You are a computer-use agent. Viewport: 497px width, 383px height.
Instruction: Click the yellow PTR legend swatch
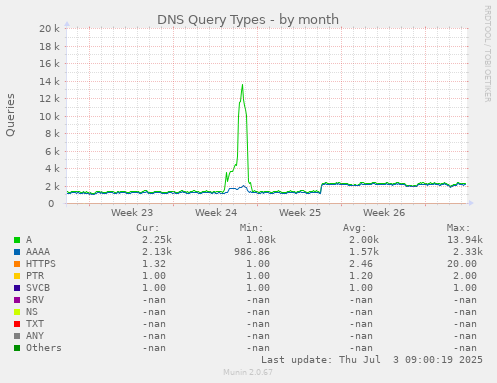(x=17, y=276)
